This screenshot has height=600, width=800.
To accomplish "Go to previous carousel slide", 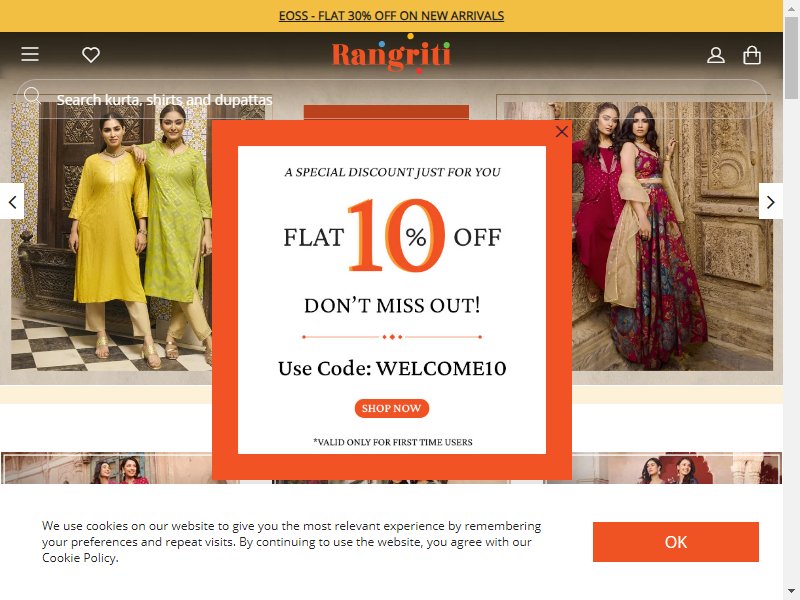I will point(12,202).
